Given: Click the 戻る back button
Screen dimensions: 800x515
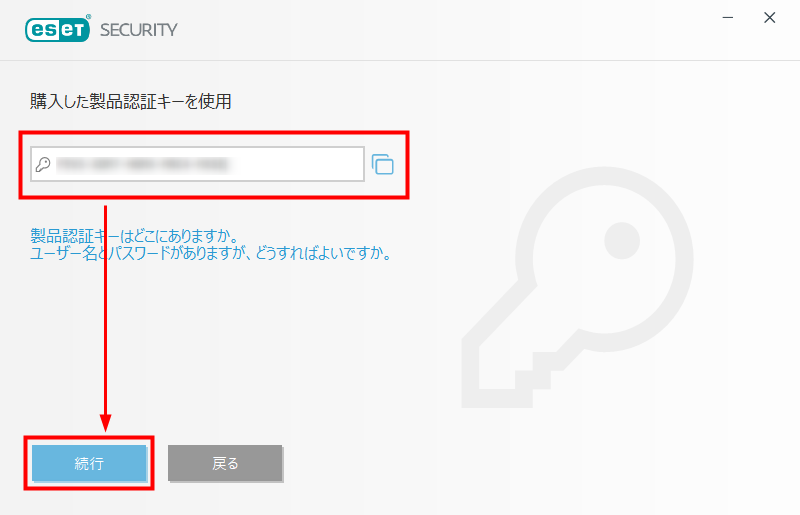Looking at the screenshot, I should coord(225,463).
